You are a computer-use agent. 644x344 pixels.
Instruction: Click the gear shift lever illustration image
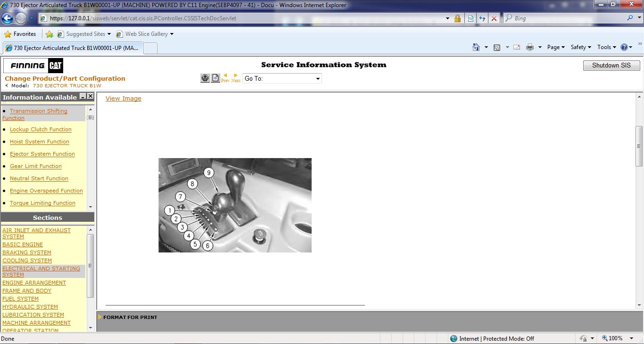(x=235, y=205)
